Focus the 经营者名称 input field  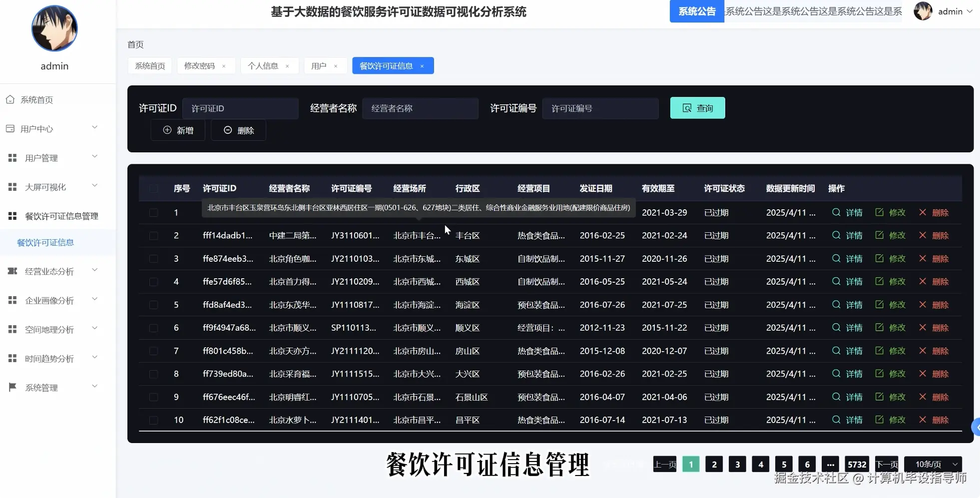coord(420,108)
